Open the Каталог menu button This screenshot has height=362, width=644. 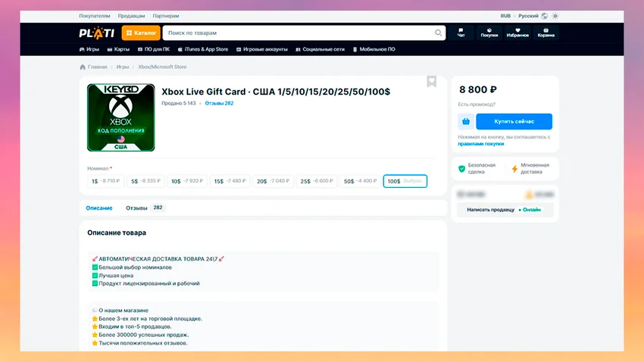pyautogui.click(x=141, y=33)
